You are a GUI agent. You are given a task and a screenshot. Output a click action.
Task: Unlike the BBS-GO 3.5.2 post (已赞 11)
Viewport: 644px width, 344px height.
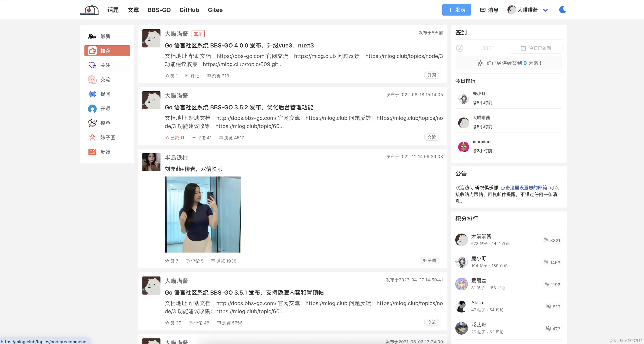tap(174, 138)
